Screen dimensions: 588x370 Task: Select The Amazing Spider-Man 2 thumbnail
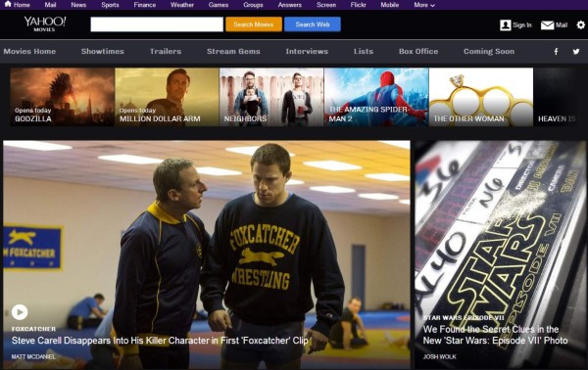376,97
